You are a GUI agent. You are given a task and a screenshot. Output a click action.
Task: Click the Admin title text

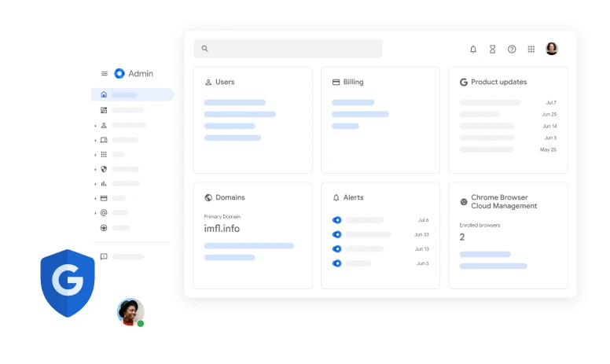[141, 73]
